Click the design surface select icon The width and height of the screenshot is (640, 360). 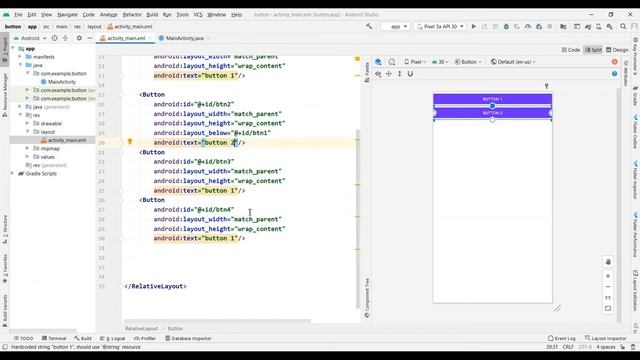click(x=378, y=62)
